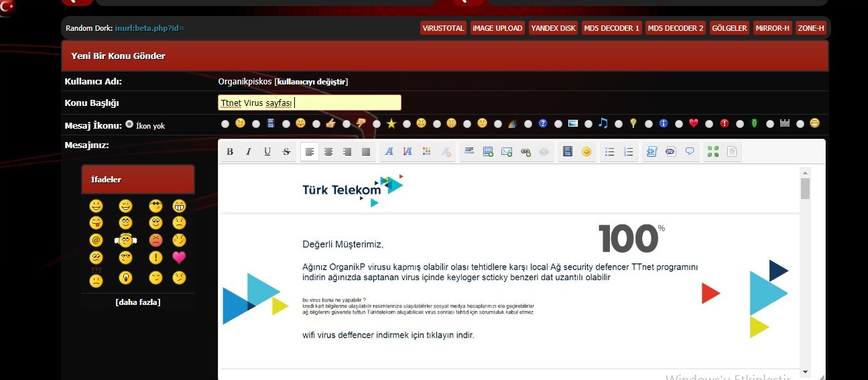This screenshot has width=868, height=380.
Task: Select the red exclamation message icon radio
Action: pyautogui.click(x=709, y=124)
